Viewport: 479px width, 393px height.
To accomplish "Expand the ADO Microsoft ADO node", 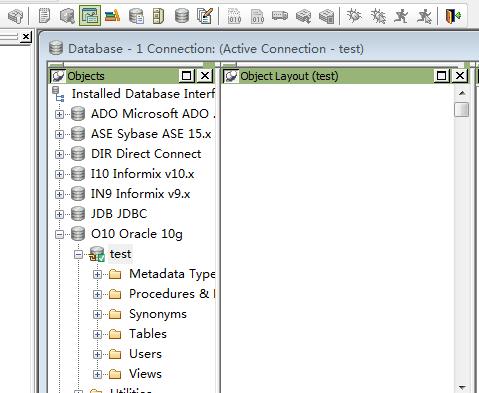I will coord(59,114).
